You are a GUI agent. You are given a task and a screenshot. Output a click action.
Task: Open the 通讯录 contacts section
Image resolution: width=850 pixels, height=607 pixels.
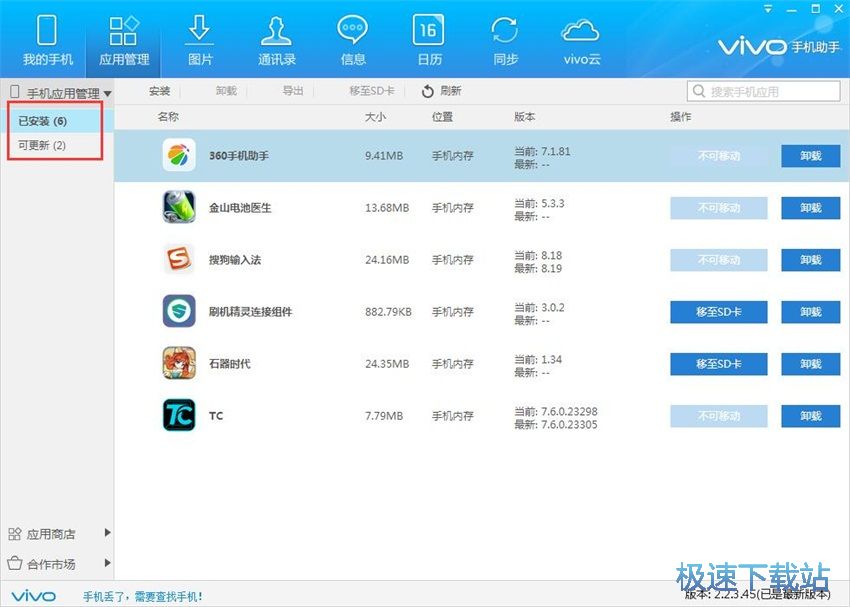click(x=276, y=40)
